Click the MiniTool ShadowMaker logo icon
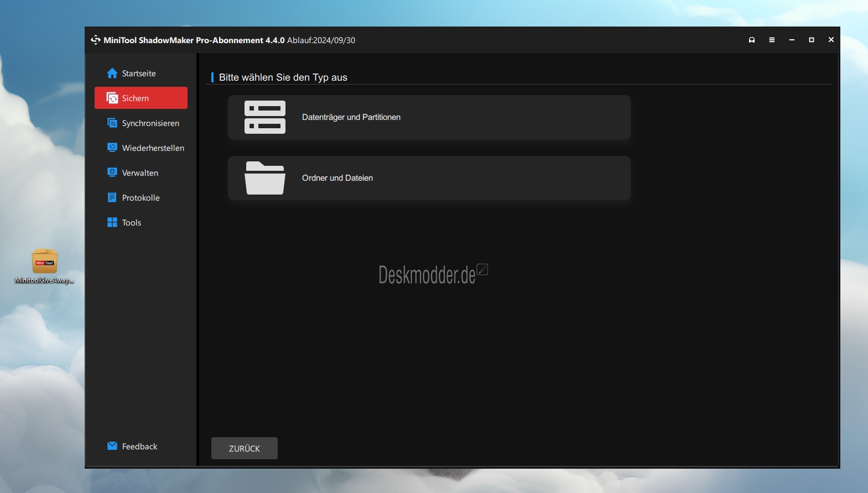 [96, 40]
